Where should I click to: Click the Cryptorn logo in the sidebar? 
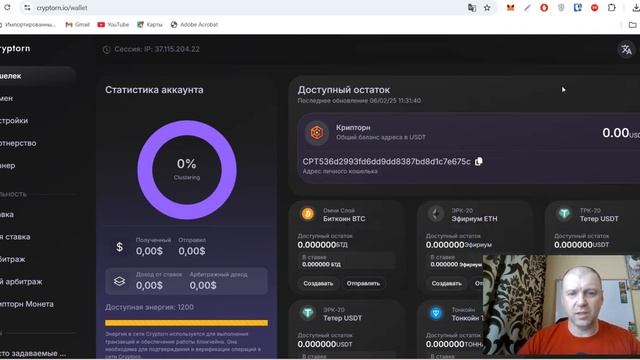[x=15, y=48]
